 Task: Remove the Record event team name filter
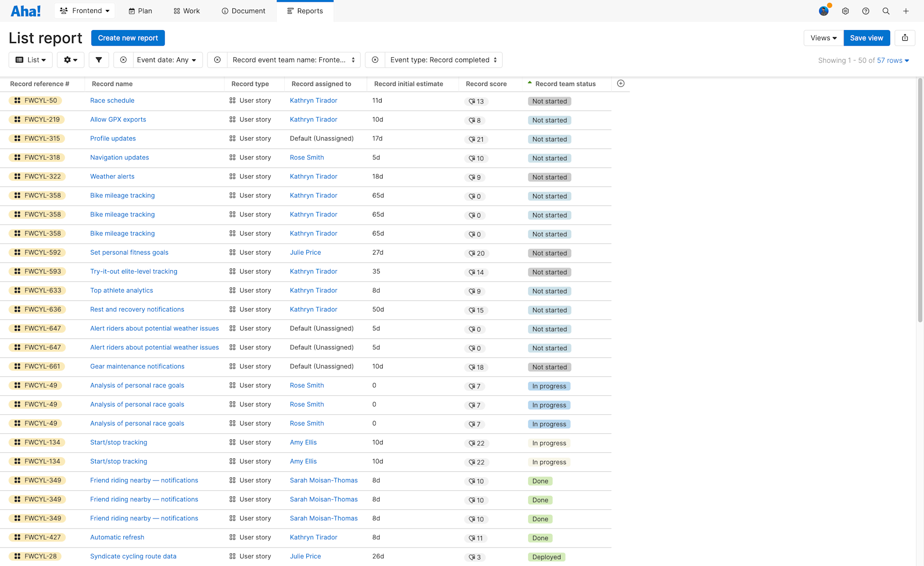pyautogui.click(x=217, y=60)
